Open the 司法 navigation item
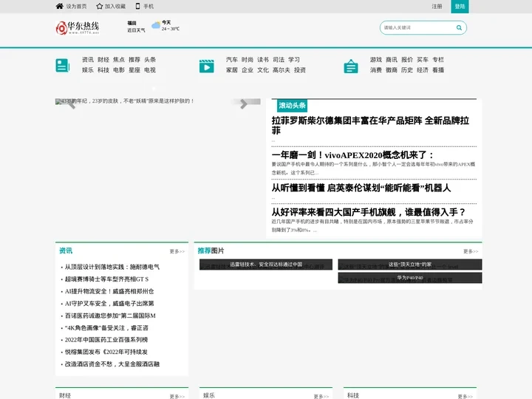Image resolution: width=532 pixels, height=399 pixels. [x=279, y=60]
